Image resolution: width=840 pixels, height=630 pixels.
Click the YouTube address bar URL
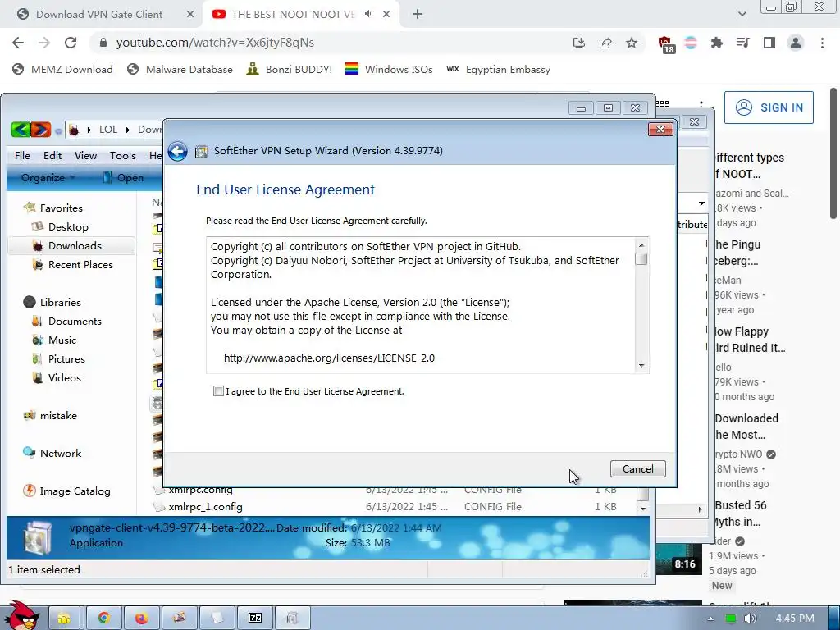[215, 43]
